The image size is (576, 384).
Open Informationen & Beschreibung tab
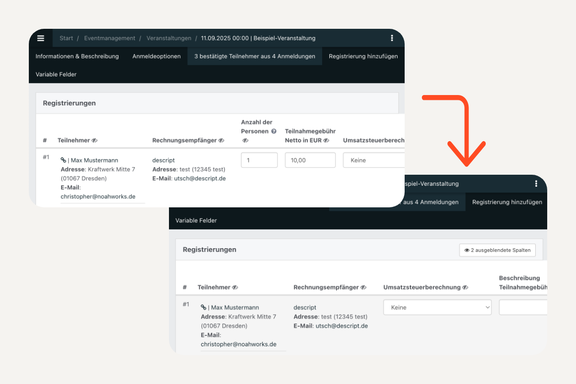pyautogui.click(x=77, y=56)
